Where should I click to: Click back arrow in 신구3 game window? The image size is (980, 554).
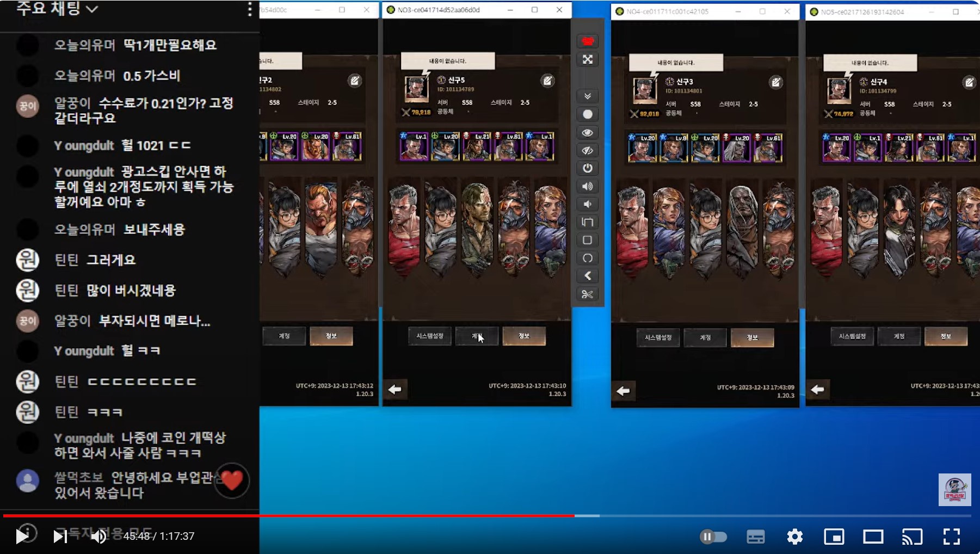click(x=623, y=391)
